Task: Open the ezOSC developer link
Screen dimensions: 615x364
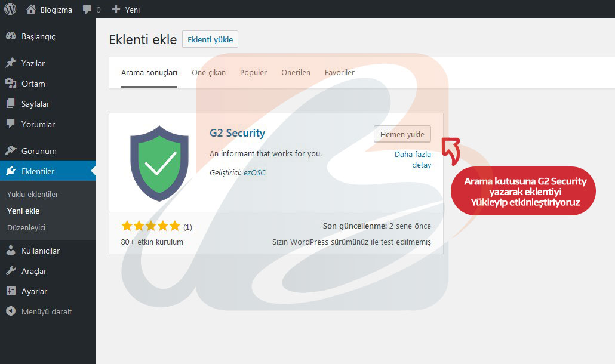Action: coord(254,173)
